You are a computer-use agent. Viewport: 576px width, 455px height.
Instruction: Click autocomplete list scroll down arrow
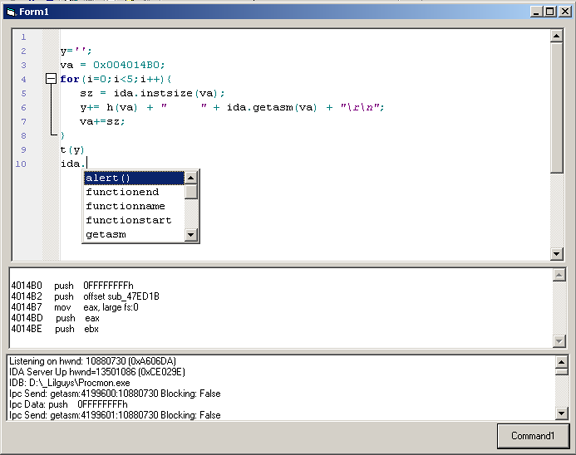[191, 234]
